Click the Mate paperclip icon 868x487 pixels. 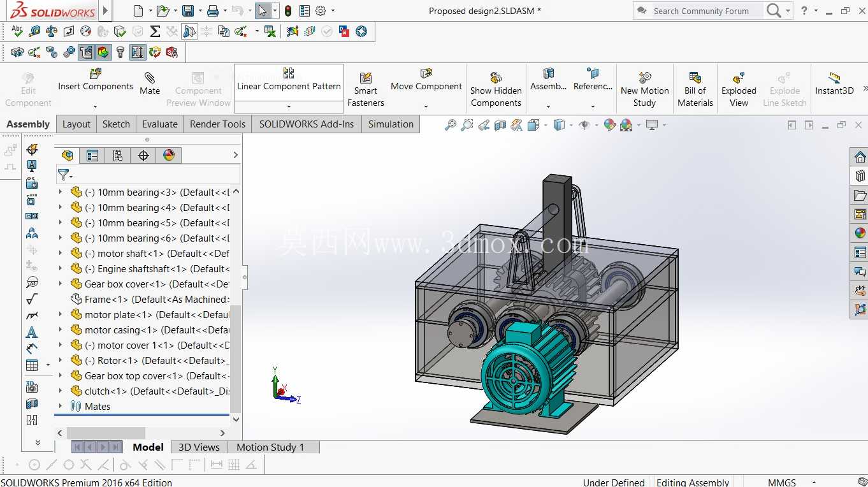[x=150, y=78]
